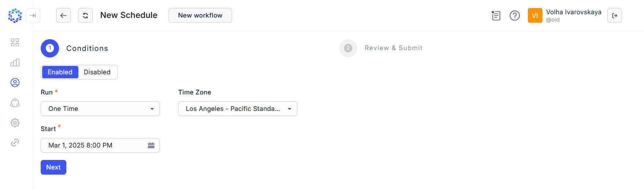Open the task list icon in header
Viewport: 644px width, 190px height.
point(496,16)
